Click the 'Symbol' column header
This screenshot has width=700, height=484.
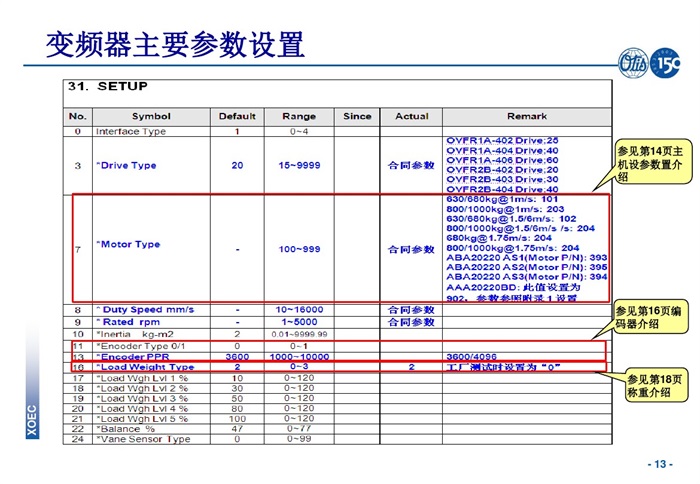click(151, 117)
